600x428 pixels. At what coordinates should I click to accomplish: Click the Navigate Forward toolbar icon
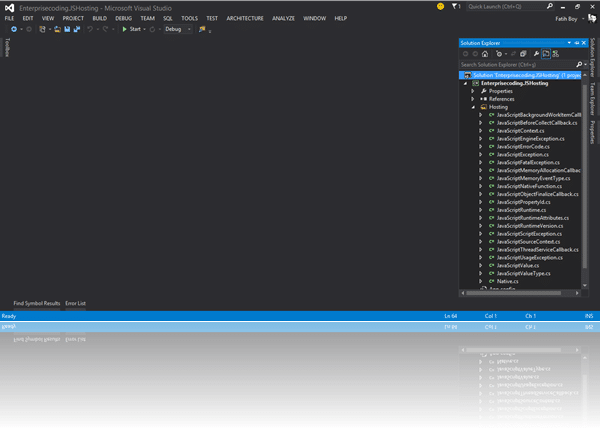click(x=29, y=29)
